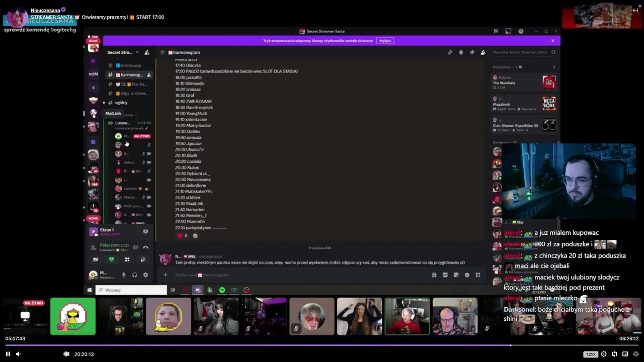
Task: Expand the Aktywność section arrow
Action: [x=554, y=67]
